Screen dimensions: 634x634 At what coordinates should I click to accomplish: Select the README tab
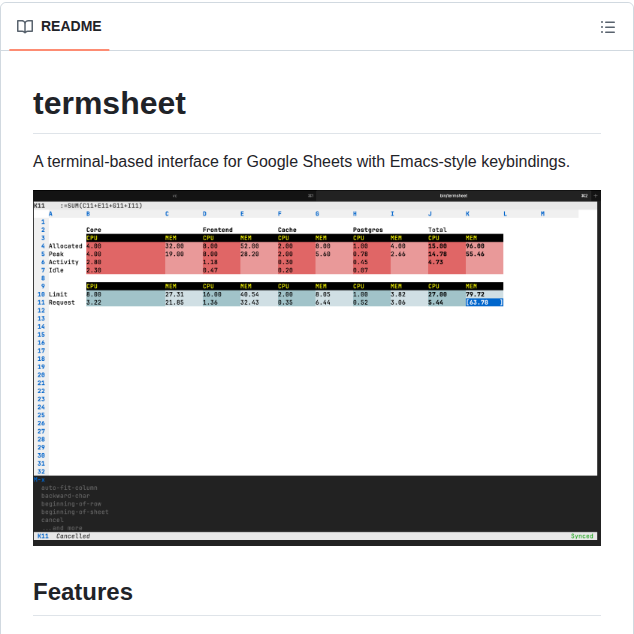click(60, 27)
